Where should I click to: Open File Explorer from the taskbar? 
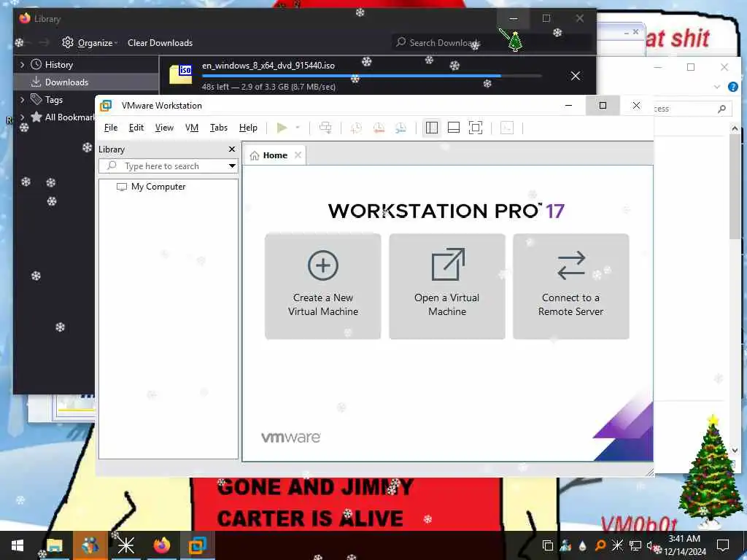point(55,545)
